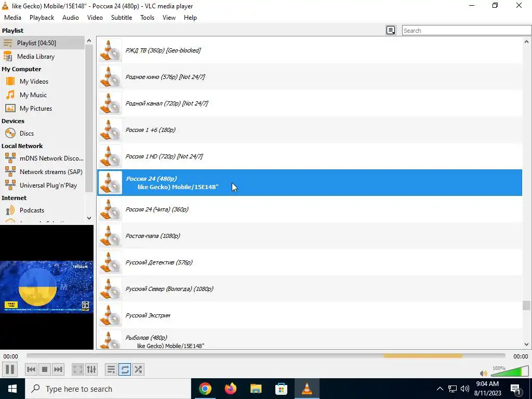This screenshot has height=399, width=532.
Task: Open My Pictures in sidebar
Action: [x=42, y=109]
